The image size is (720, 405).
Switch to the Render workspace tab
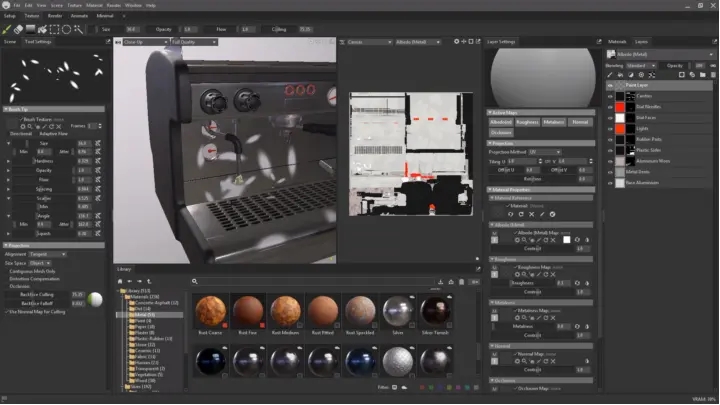click(x=55, y=16)
